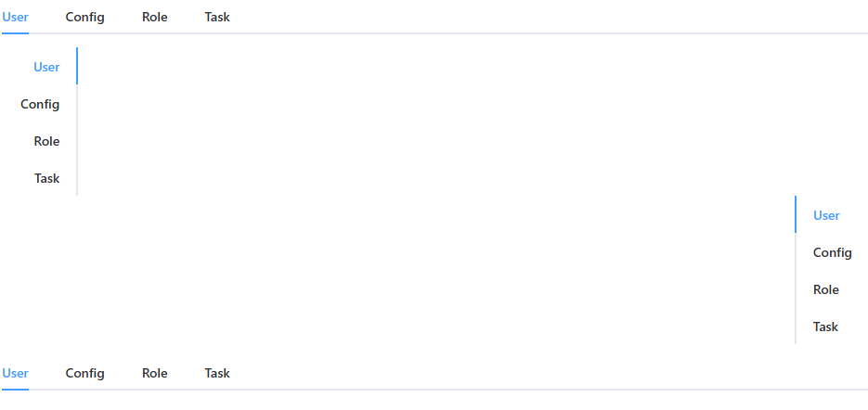Switch to Config in the top horizontal tabs
Screen dimensions: 868x410
coord(84,17)
